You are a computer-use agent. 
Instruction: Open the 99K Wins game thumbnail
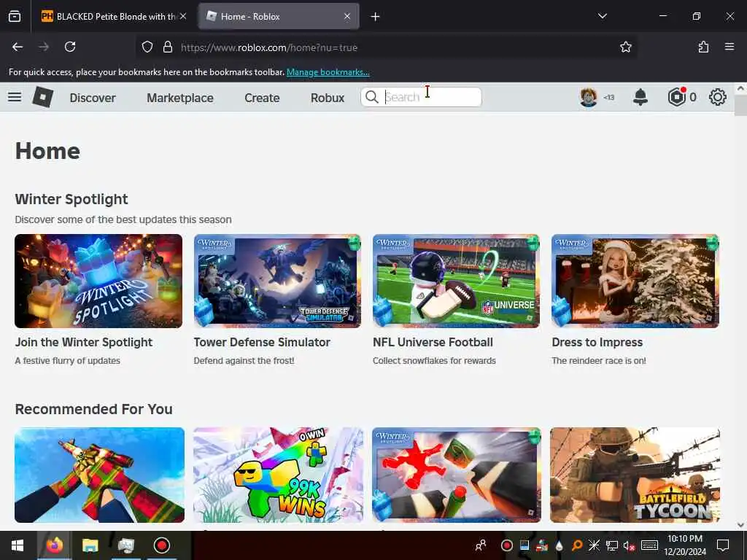(x=278, y=475)
